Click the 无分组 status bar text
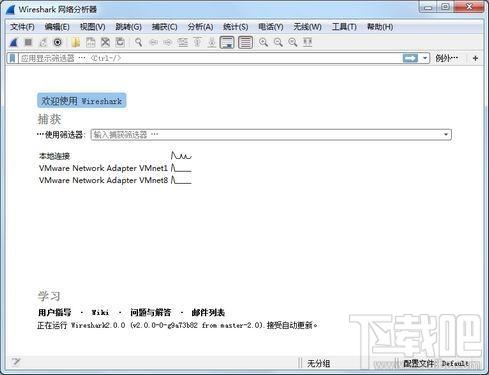 (318, 363)
